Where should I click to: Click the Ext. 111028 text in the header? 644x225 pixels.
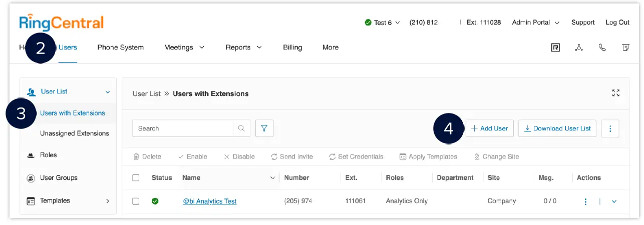[x=484, y=22]
